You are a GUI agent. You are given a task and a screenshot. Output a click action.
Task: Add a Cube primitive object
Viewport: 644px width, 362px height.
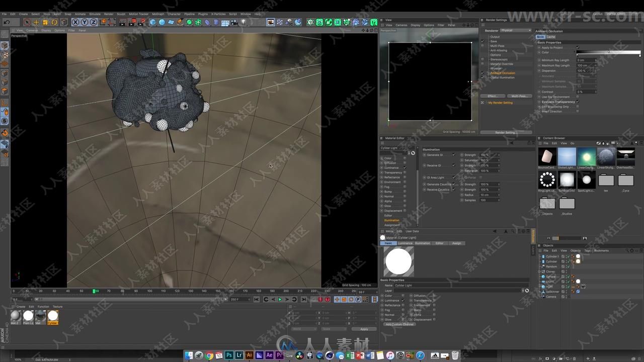[x=152, y=22]
